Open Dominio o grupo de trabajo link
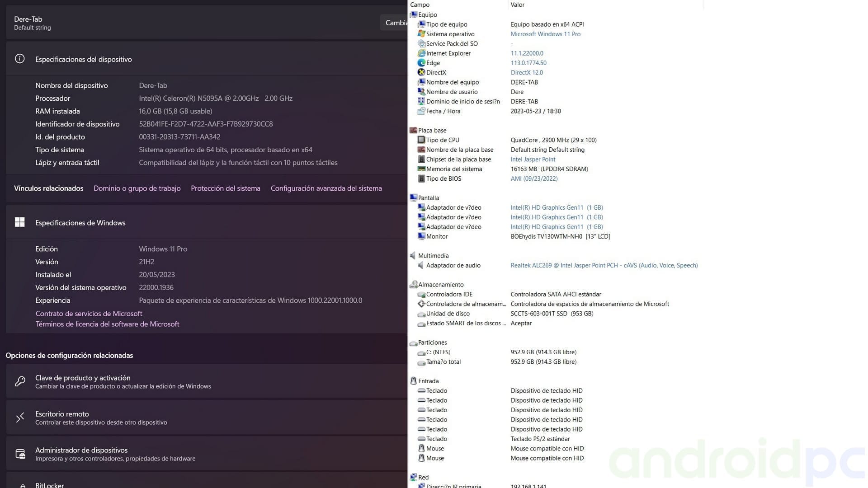 click(137, 188)
